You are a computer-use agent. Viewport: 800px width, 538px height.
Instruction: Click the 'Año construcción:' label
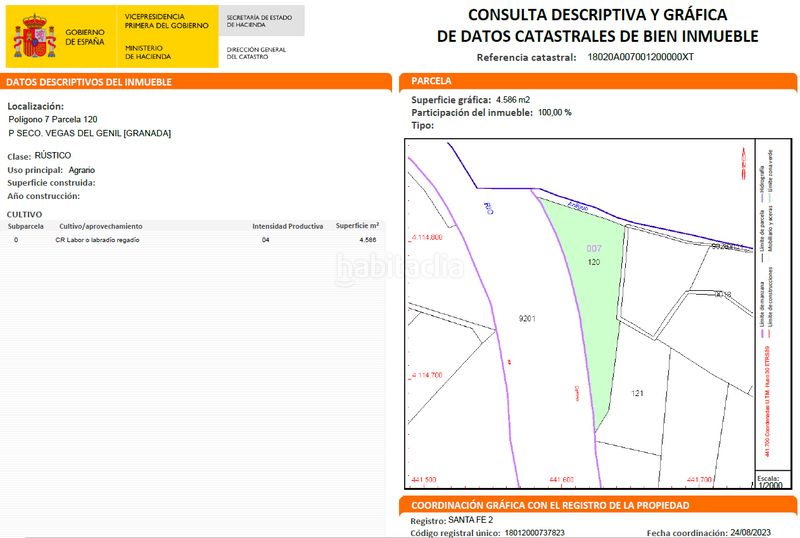43,196
